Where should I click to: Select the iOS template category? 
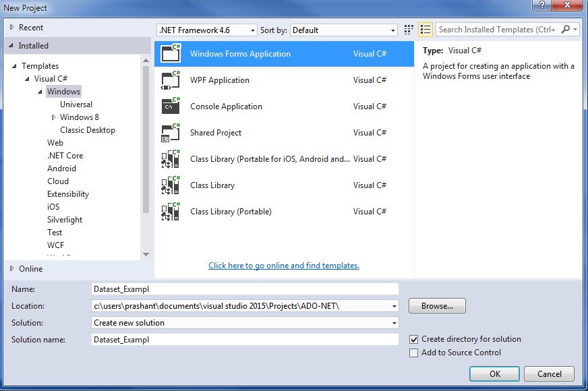[53, 206]
